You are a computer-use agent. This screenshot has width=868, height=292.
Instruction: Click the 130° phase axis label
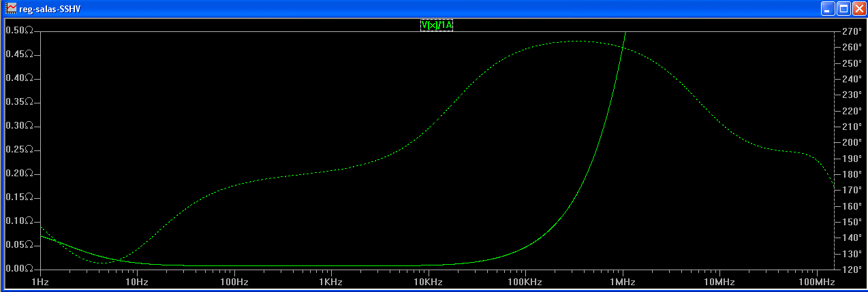852,254
